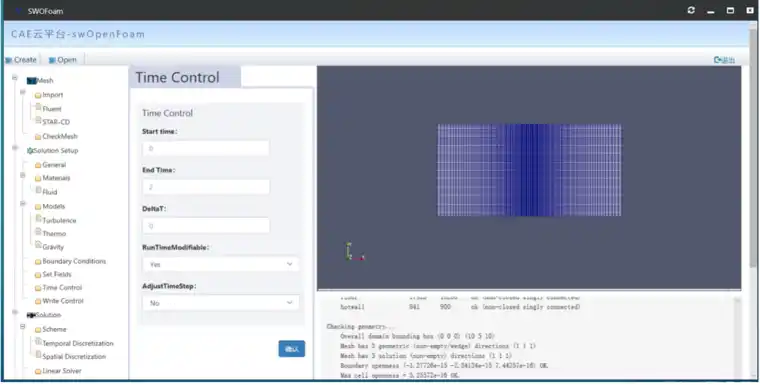Viewport: 760px width, 385px height.
Task: Select Set Fields in the tree
Action: click(57, 274)
